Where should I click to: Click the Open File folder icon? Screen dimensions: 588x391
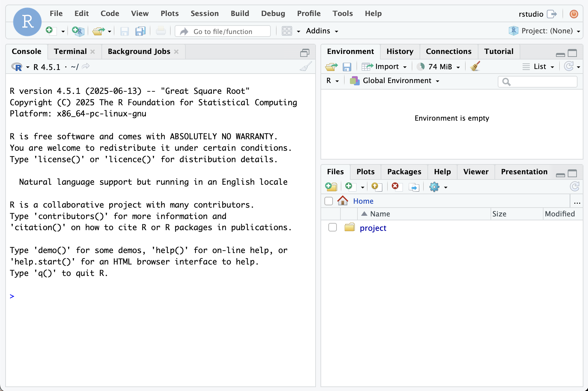coord(98,31)
